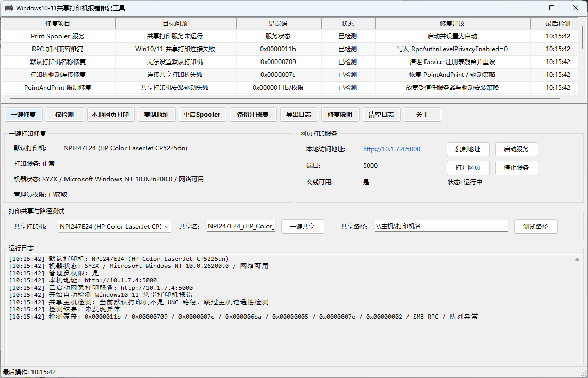Click the table's horizontal scrollbar
This screenshot has width=588, height=378.
(285, 99)
